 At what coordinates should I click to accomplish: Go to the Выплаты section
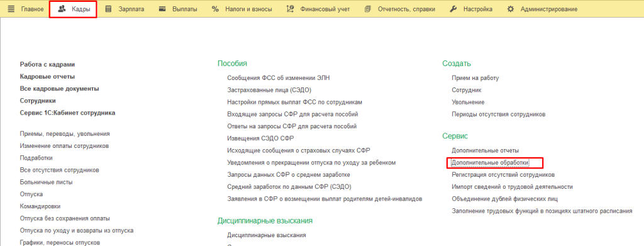(x=185, y=9)
